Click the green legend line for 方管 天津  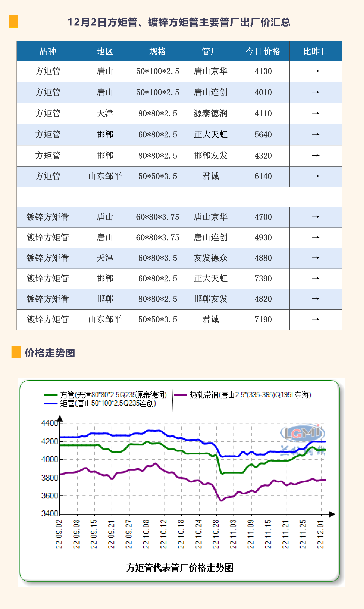click(x=51, y=395)
